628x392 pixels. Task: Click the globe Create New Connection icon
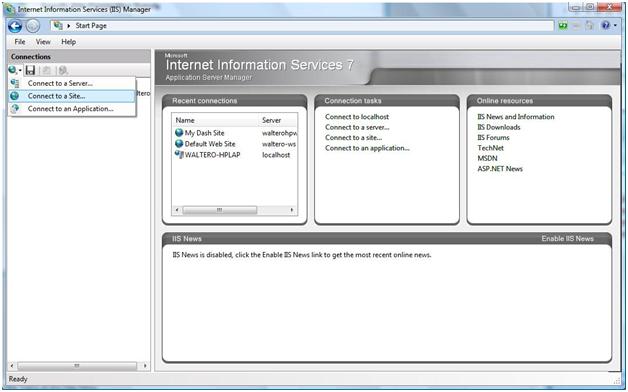click(12, 70)
